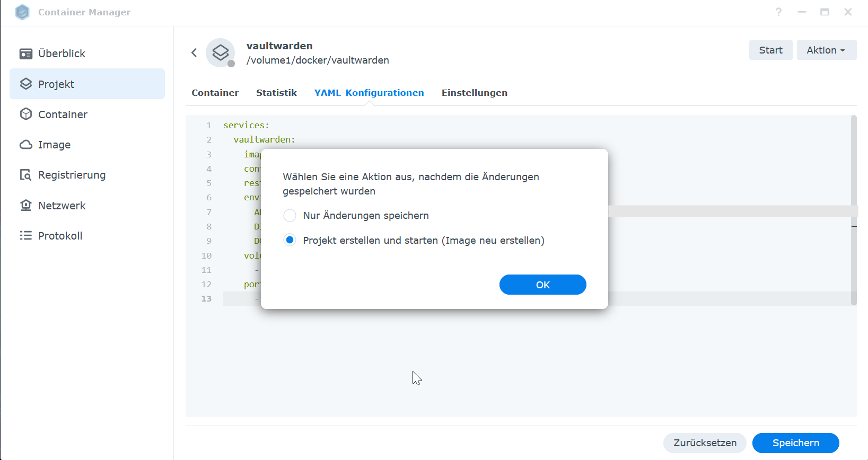Minimize the Container Manager window
The width and height of the screenshot is (868, 460).
point(802,12)
